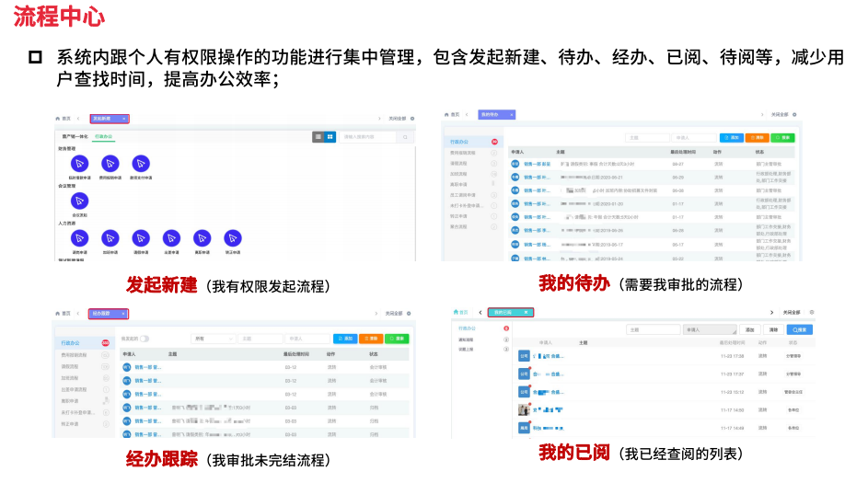Toggle the switch in 经办跟踪 filter bar
The height and width of the screenshot is (483, 868).
145,339
